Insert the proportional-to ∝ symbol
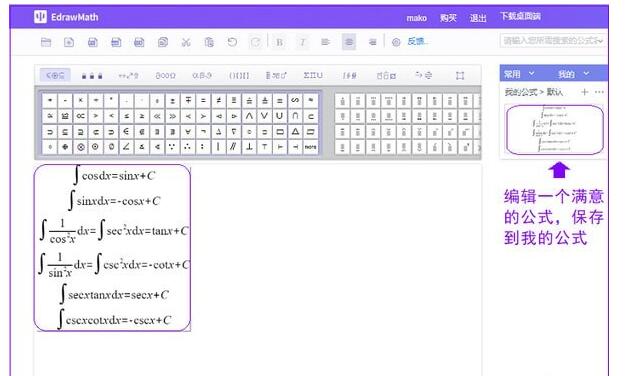Screen dimensions: 628x376 [81, 116]
